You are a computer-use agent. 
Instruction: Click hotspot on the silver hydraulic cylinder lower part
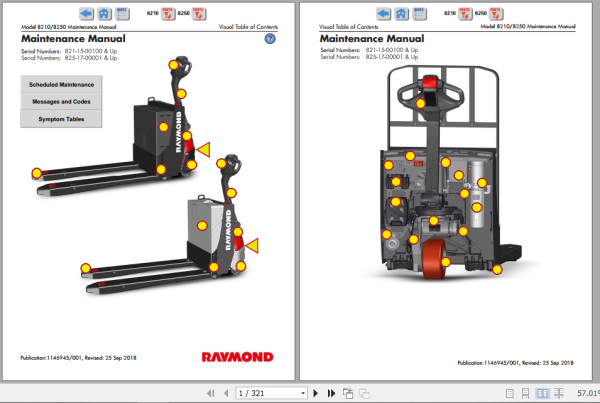point(477,208)
